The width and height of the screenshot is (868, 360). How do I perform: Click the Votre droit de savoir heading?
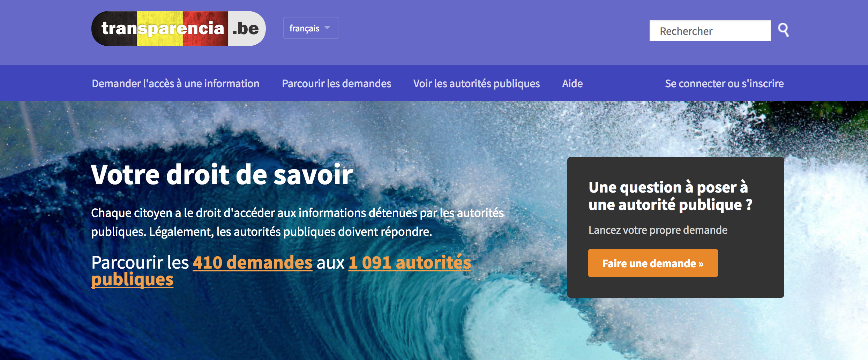click(x=222, y=174)
